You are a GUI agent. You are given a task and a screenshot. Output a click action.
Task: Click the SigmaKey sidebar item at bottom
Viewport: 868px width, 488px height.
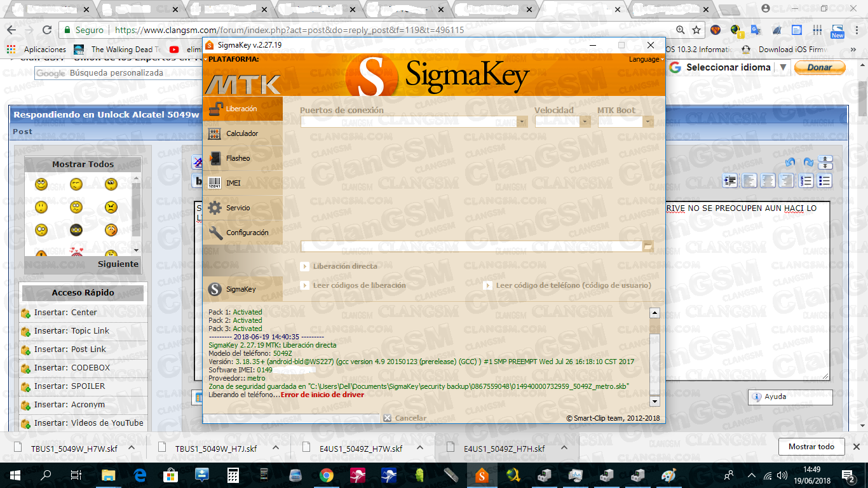click(x=243, y=289)
